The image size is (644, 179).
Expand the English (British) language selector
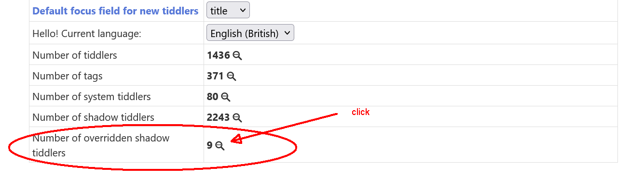[x=250, y=33]
